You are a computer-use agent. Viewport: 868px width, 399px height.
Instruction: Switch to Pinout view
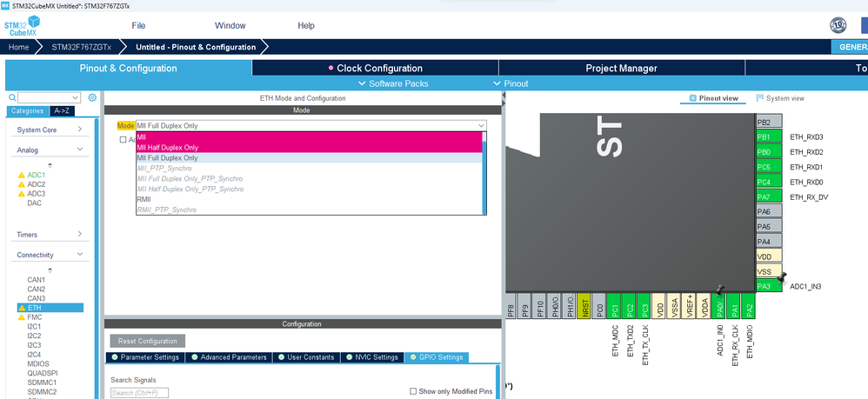pyautogui.click(x=714, y=98)
